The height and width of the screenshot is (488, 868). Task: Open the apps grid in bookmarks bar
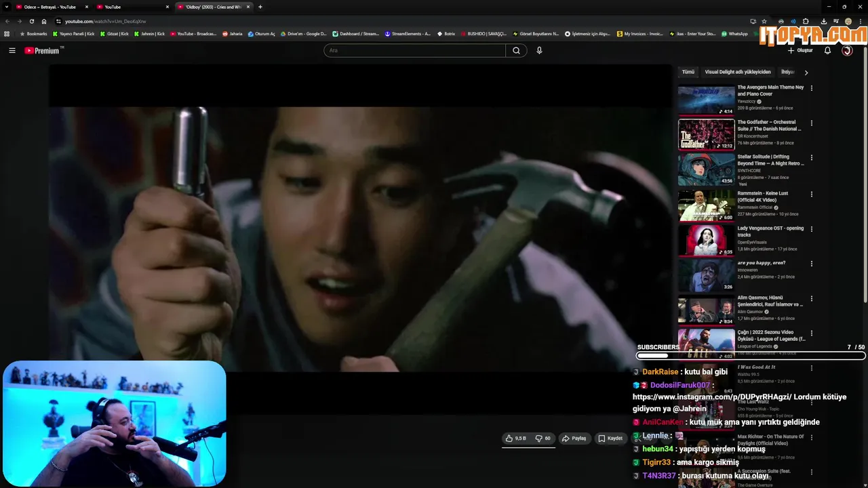pyautogui.click(x=7, y=33)
